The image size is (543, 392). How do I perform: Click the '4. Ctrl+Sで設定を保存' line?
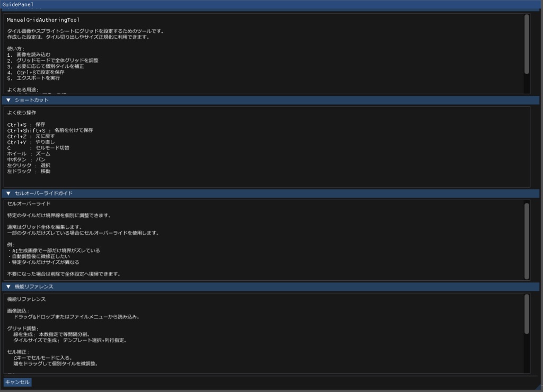[36, 73]
